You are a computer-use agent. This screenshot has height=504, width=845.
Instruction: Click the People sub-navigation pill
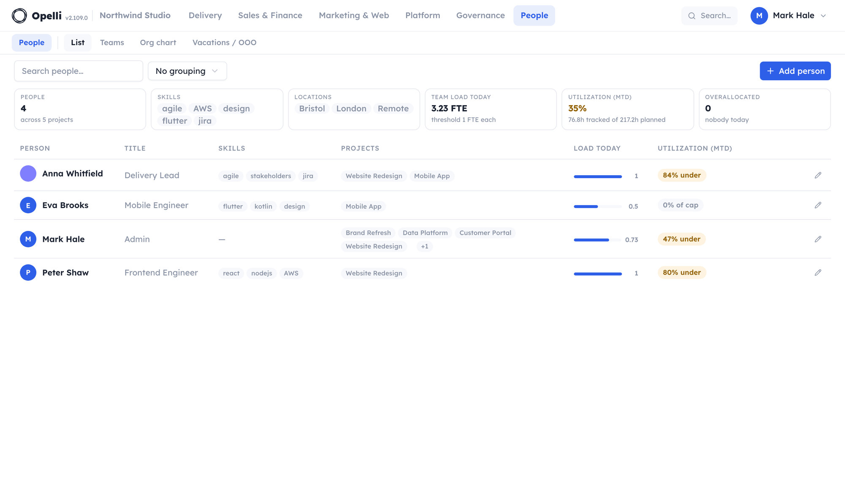coord(32,43)
